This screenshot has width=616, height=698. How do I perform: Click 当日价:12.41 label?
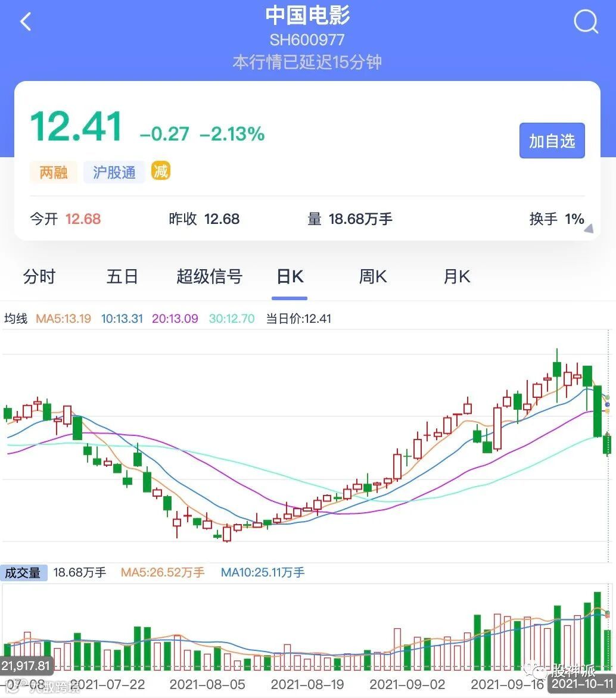click(298, 319)
